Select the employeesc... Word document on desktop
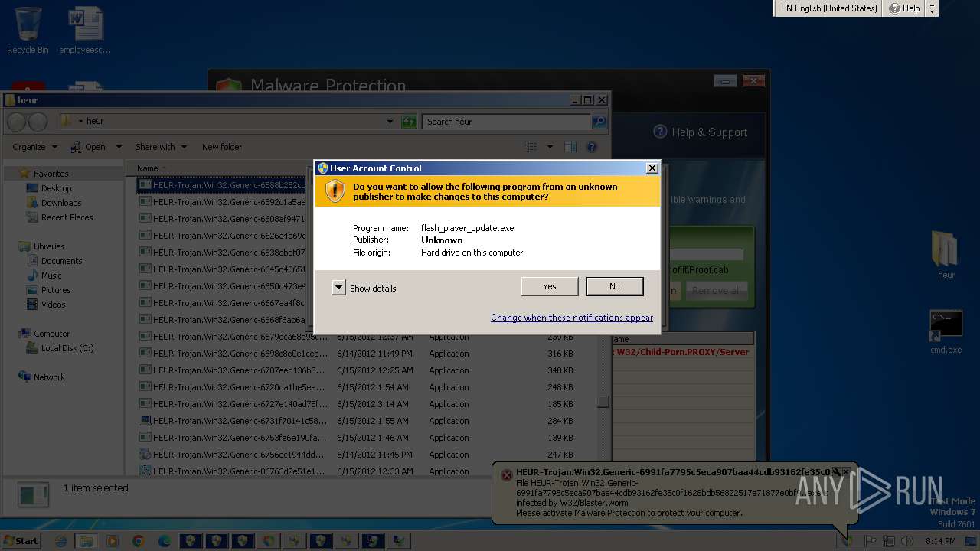Viewport: 980px width, 551px height. [85, 31]
